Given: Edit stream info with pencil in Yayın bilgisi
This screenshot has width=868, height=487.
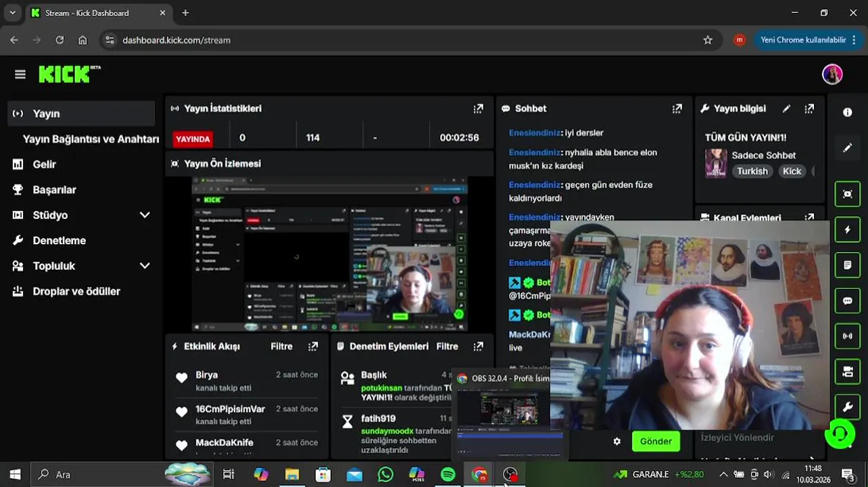Looking at the screenshot, I should [786, 108].
